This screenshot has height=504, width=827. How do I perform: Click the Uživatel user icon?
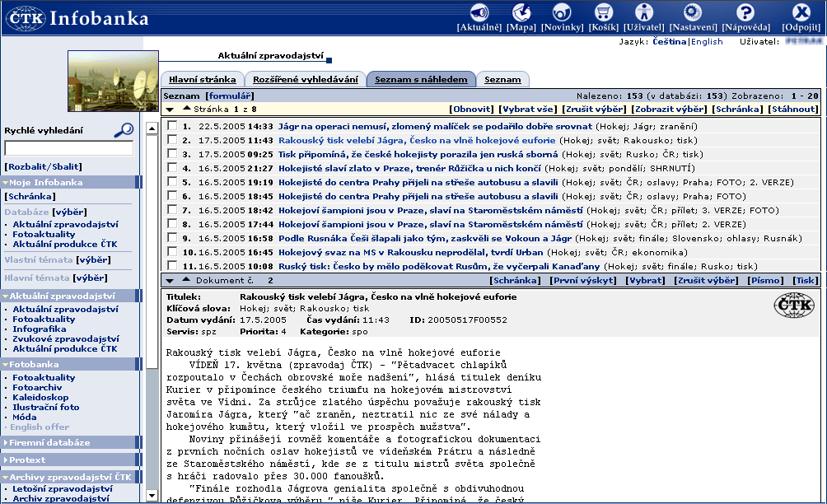[x=650, y=12]
